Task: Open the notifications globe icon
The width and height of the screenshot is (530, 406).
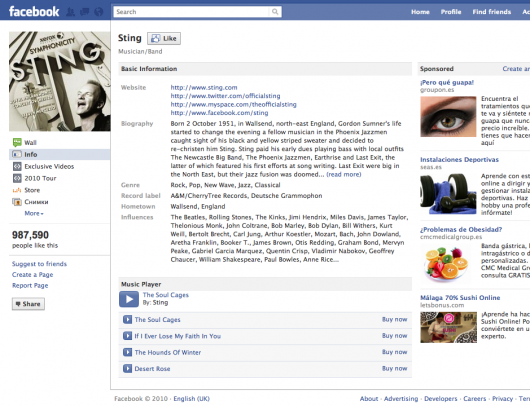Action: (x=98, y=12)
